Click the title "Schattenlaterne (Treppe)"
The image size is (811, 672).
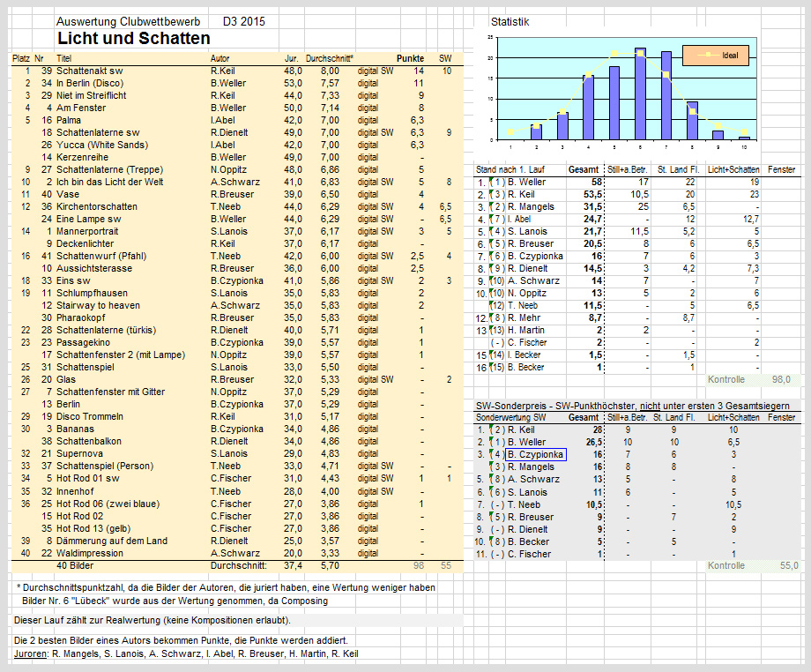point(109,169)
